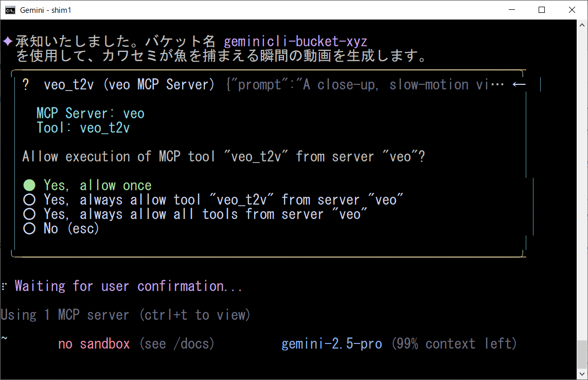
Task: Click the "(see /docs)" hint
Action: [x=176, y=343]
